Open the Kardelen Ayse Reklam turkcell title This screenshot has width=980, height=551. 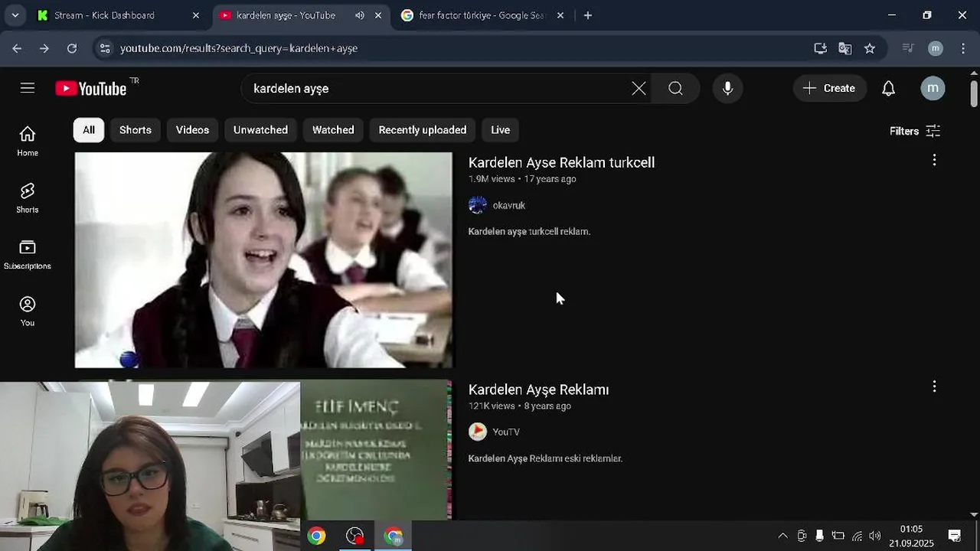(x=561, y=162)
